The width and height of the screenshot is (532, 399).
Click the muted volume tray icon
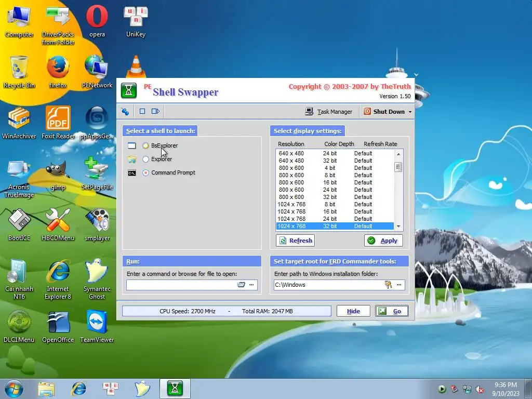480,389
